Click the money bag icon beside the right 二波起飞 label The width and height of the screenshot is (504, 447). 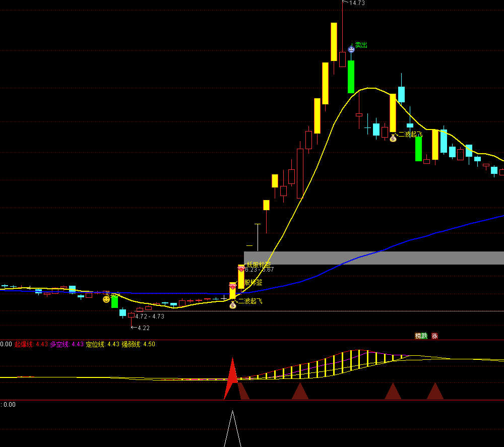pos(393,138)
